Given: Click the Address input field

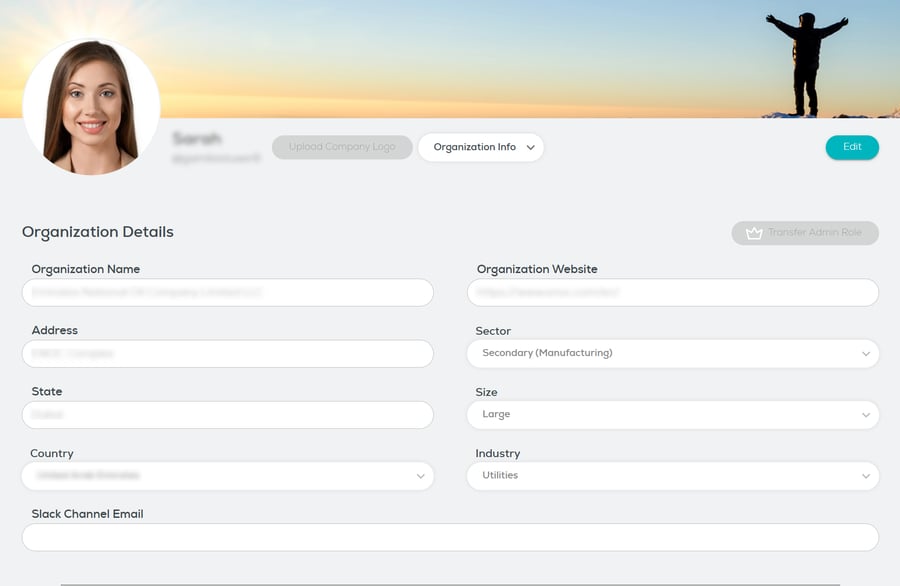Looking at the screenshot, I should click(228, 353).
